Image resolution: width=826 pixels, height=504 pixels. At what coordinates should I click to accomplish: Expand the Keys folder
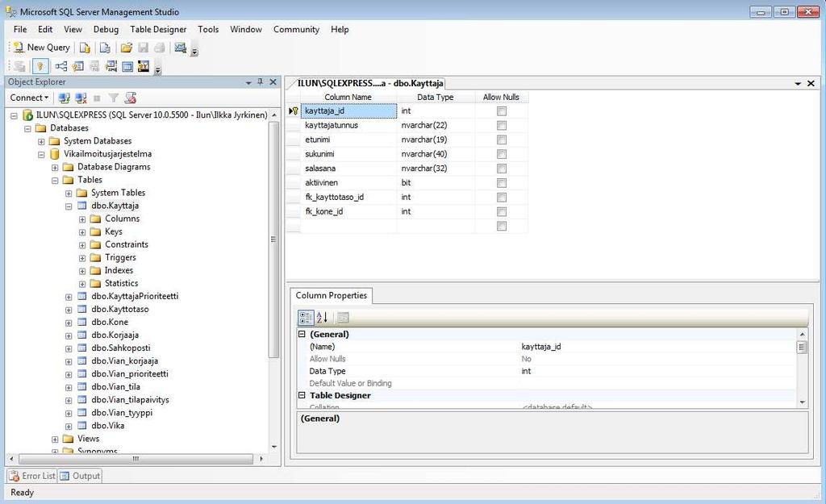[x=82, y=232]
